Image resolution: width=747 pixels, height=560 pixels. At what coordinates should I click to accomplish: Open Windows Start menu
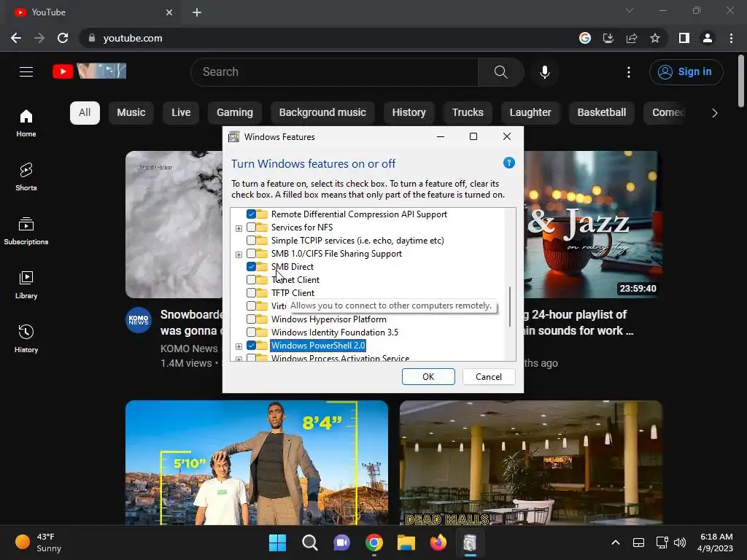tap(277, 542)
